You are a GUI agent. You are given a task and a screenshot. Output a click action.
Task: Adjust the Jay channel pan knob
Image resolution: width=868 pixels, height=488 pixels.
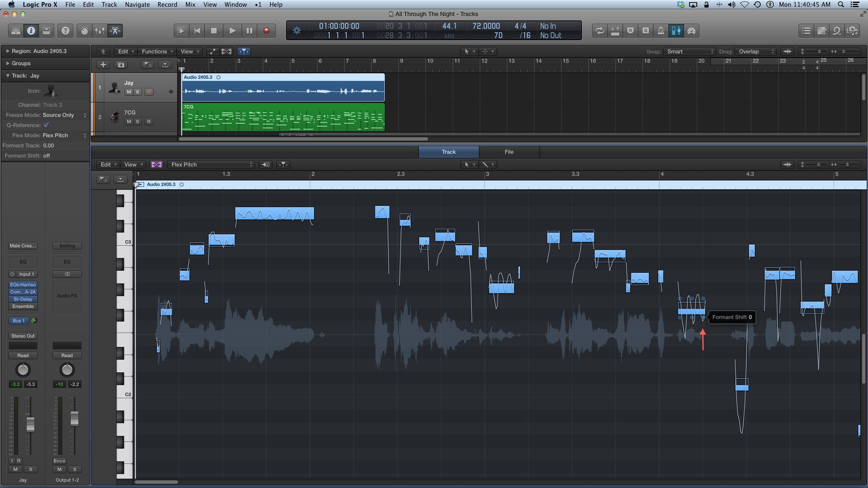point(23,370)
